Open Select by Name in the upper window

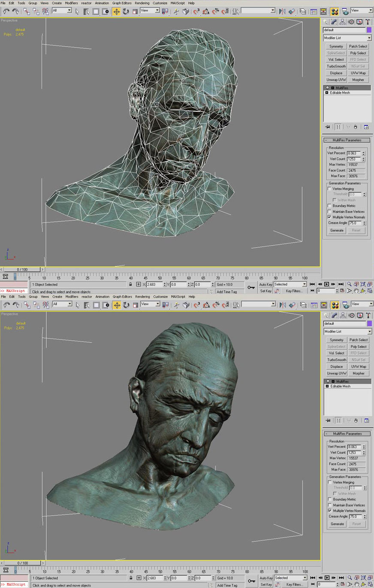point(86,12)
